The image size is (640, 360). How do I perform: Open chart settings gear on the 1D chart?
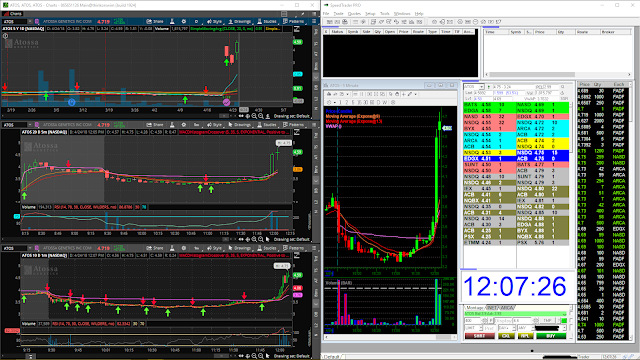coord(184,21)
